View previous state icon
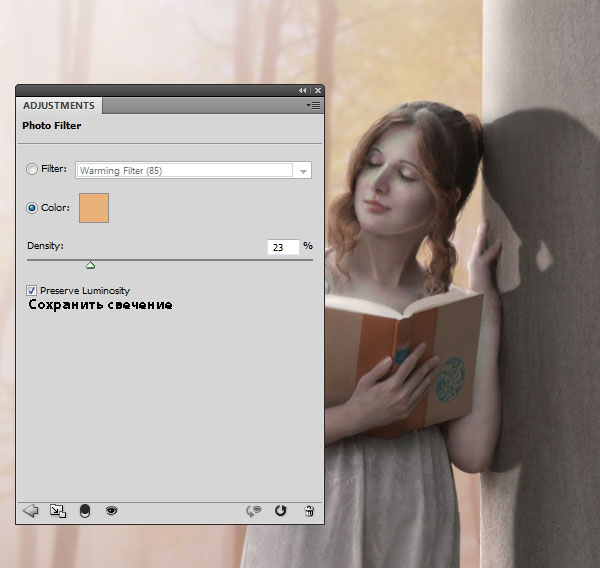The width and height of the screenshot is (600, 568). (x=254, y=511)
